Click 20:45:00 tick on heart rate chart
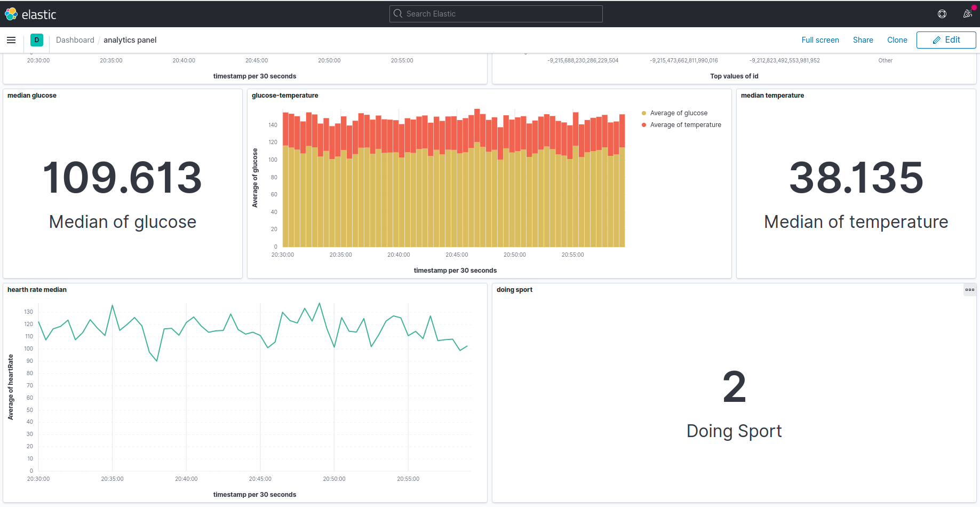980x507 pixels. [260, 479]
